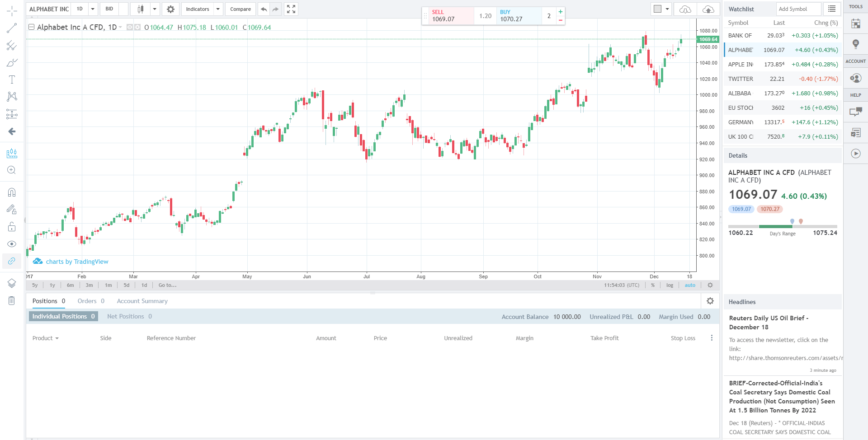
Task: Open the zoom in tool
Action: coord(12,170)
